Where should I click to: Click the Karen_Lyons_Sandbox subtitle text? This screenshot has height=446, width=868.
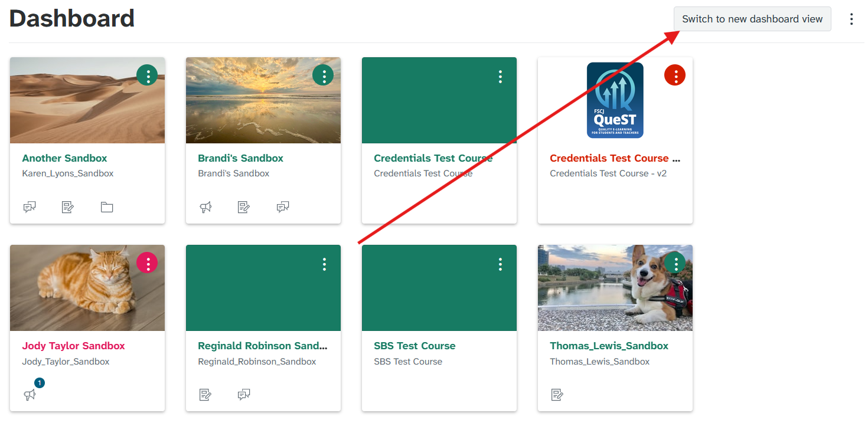[68, 173]
